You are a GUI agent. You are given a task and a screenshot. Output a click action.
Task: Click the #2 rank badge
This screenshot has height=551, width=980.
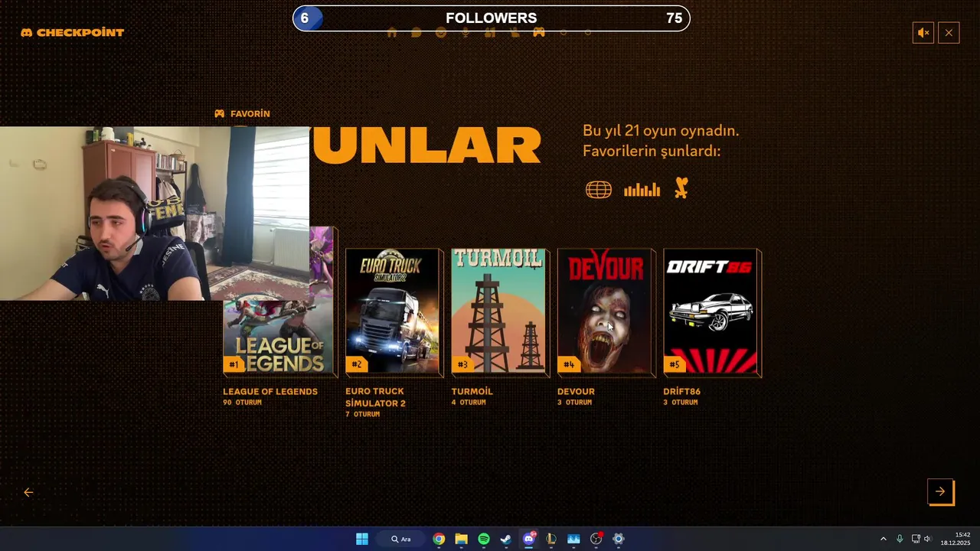coord(356,364)
